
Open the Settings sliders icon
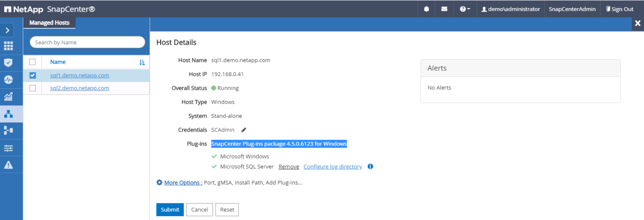click(8, 148)
